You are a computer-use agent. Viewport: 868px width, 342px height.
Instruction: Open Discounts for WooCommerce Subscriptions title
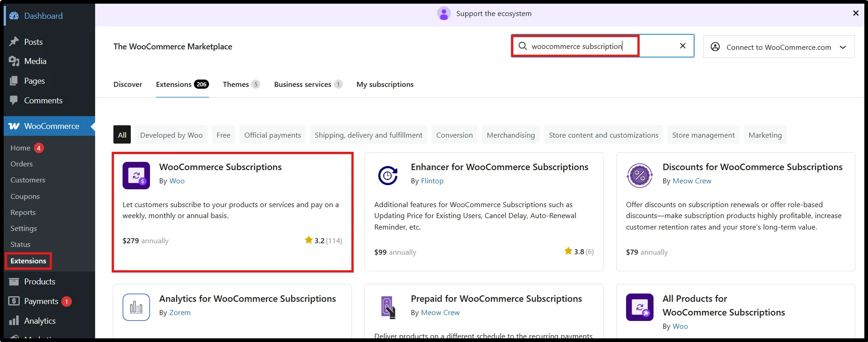pos(752,167)
